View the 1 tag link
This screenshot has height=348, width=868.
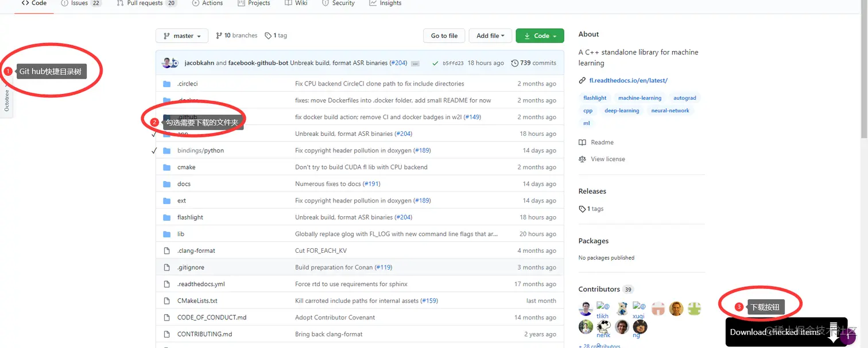pos(276,36)
